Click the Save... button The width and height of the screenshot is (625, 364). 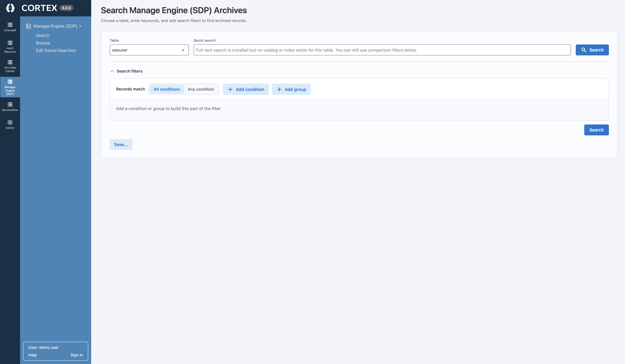121,145
